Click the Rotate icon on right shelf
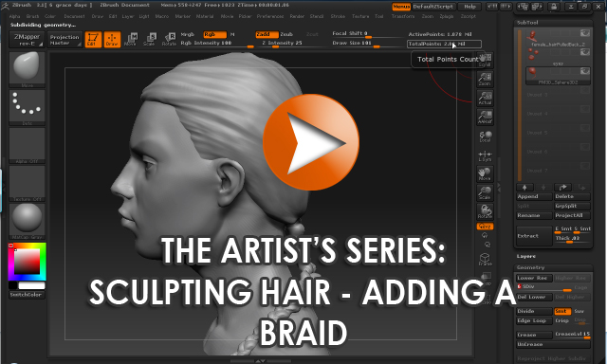This screenshot has width=607, height=364. click(x=485, y=211)
